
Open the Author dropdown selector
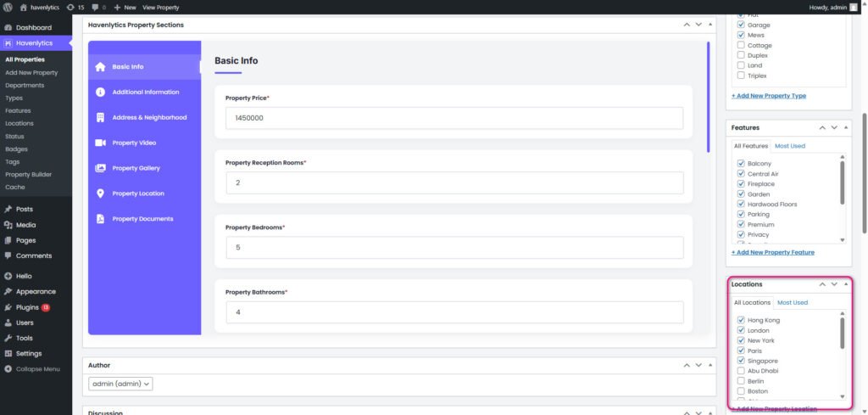(x=120, y=384)
